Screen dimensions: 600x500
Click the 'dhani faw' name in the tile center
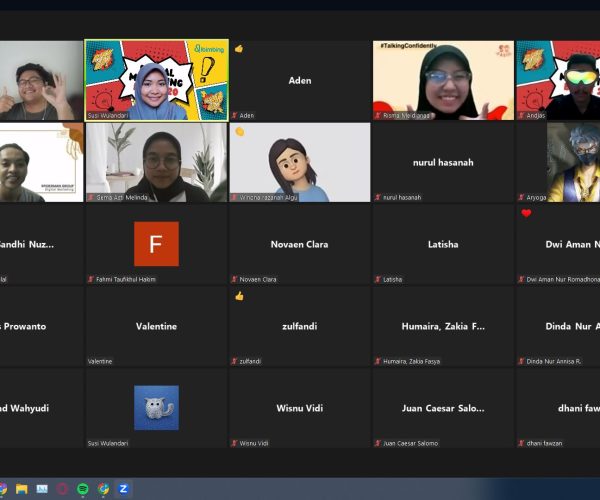[579, 408]
